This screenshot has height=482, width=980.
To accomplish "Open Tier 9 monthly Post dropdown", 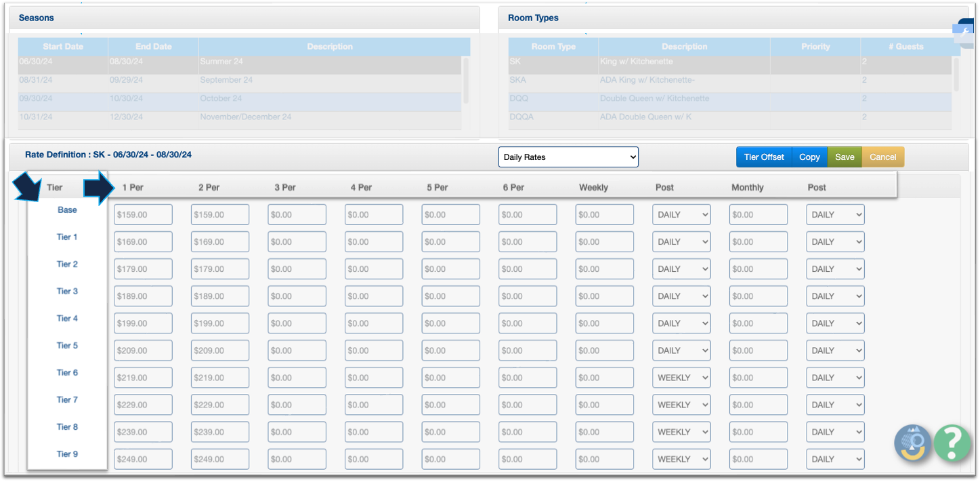I will [835, 459].
